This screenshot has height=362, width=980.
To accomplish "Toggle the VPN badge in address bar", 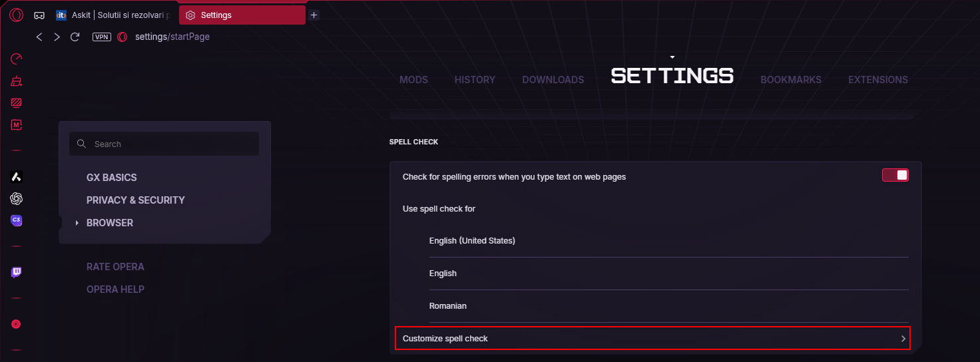I will tap(102, 37).
